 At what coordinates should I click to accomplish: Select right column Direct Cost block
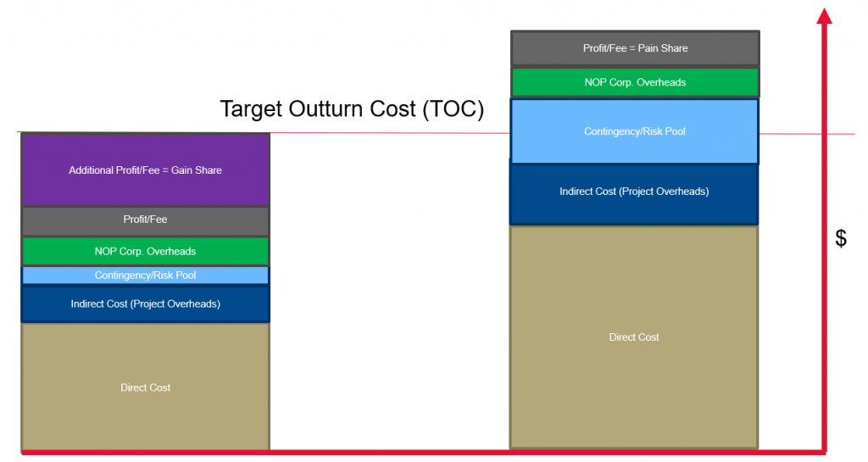tap(634, 337)
